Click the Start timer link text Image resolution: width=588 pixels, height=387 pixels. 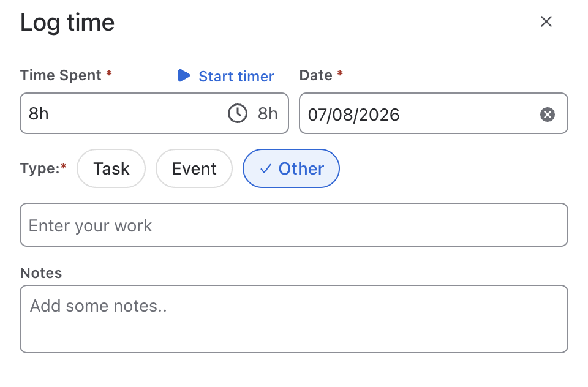pyautogui.click(x=236, y=76)
